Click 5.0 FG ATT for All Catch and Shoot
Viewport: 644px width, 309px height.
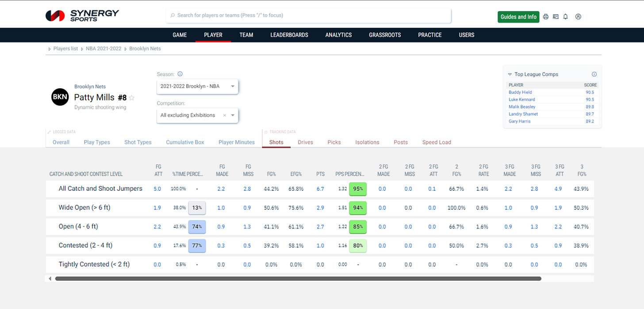pyautogui.click(x=157, y=189)
